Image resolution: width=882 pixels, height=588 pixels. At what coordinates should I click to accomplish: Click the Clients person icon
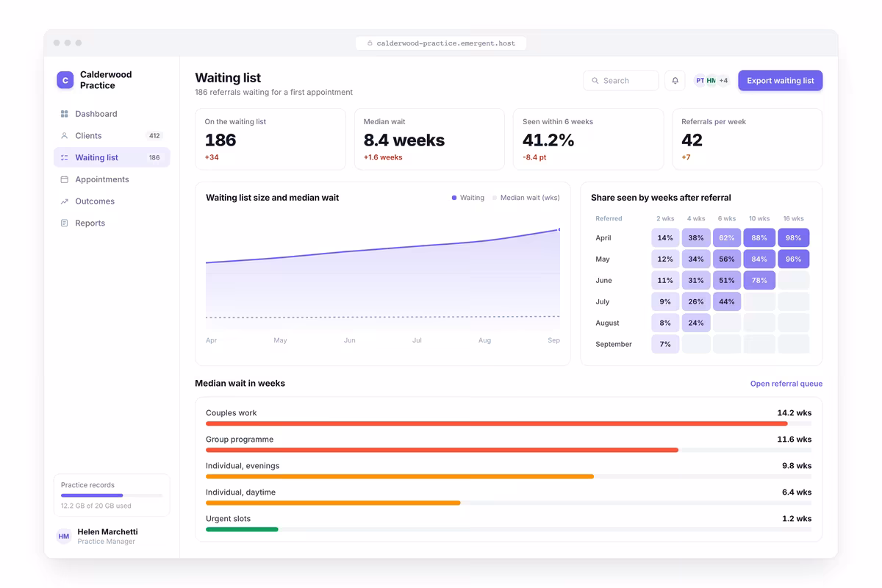coord(64,136)
